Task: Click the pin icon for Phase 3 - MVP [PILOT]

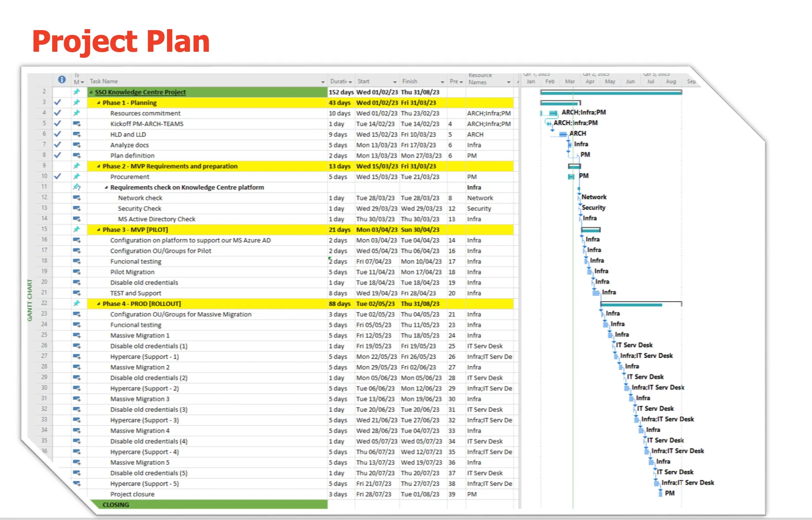Action: tap(77, 229)
